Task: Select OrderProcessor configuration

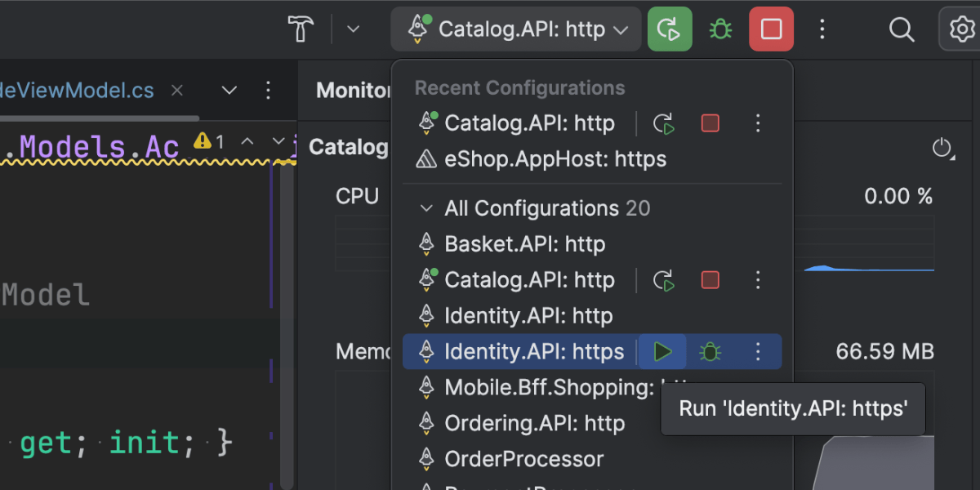Action: tap(523, 459)
